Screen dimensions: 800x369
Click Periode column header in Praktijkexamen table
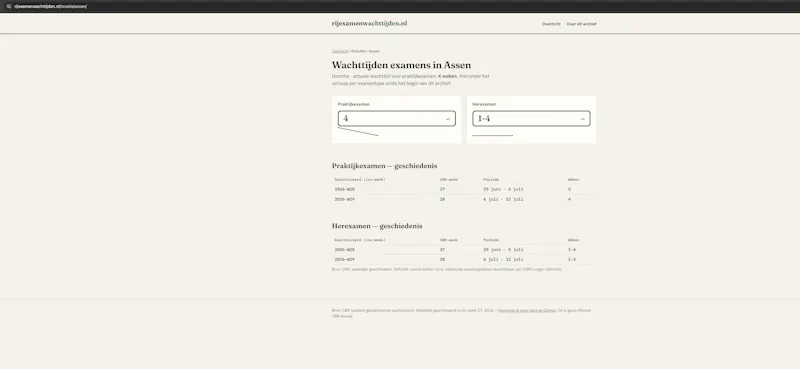coord(491,180)
